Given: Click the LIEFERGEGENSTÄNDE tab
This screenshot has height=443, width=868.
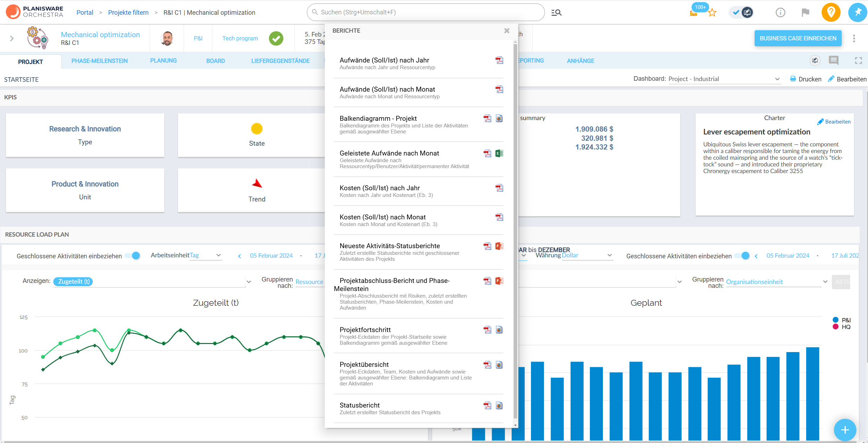Looking at the screenshot, I should coord(281,60).
